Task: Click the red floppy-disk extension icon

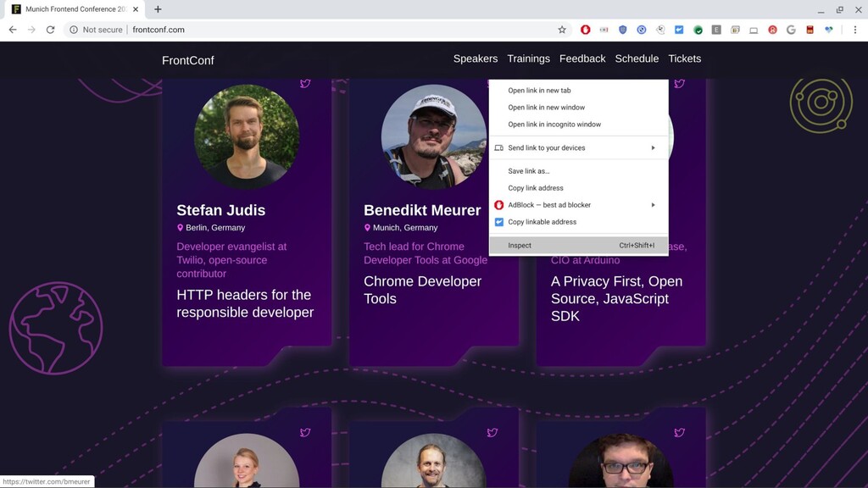Action: (810, 30)
